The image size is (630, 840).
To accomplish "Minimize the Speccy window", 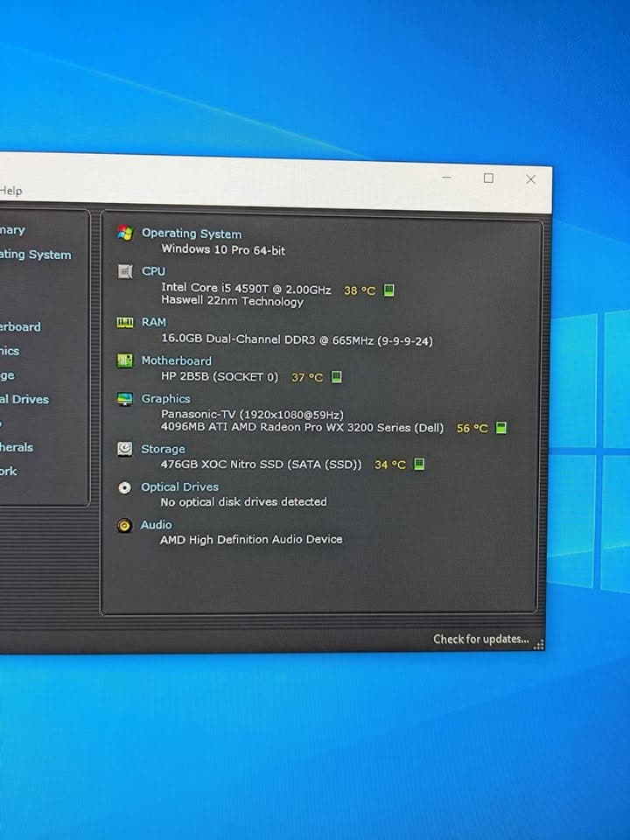I will [x=447, y=178].
